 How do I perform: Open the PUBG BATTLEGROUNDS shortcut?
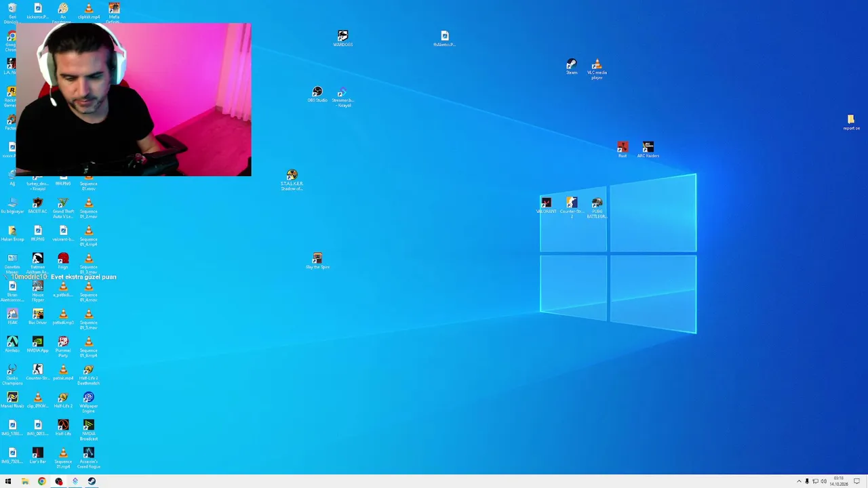(597, 207)
